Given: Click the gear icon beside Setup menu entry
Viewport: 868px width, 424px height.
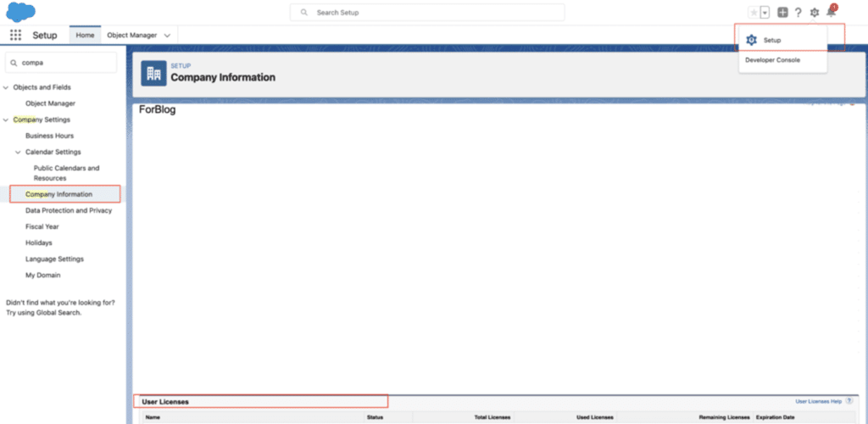Looking at the screenshot, I should (x=751, y=40).
